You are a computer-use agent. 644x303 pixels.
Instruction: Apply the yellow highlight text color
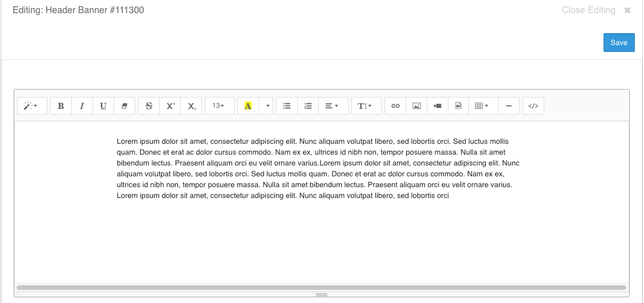pyautogui.click(x=248, y=106)
